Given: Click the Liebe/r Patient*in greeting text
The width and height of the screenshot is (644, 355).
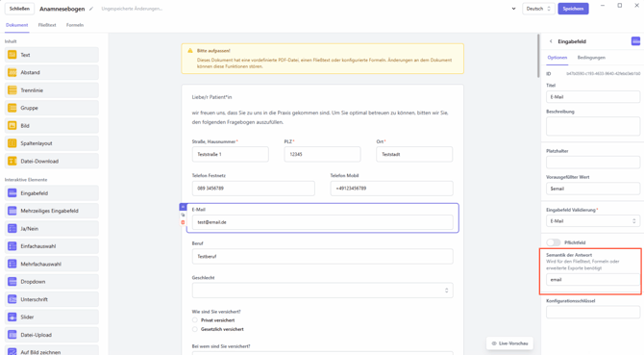Looking at the screenshot, I should (x=211, y=97).
